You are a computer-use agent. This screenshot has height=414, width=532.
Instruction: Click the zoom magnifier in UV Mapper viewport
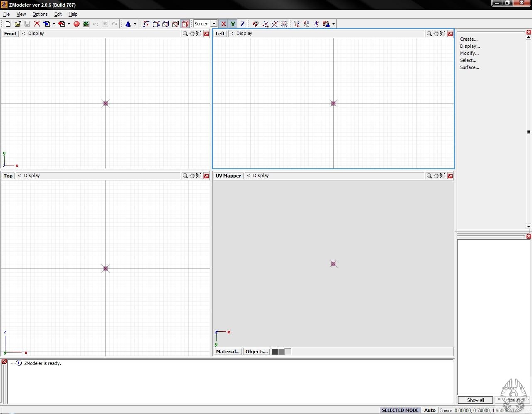[429, 176]
